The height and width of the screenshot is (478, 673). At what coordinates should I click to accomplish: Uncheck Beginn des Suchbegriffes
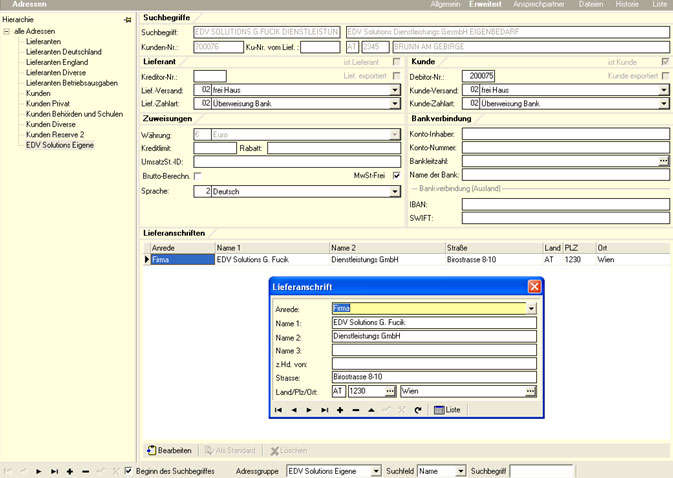(128, 470)
